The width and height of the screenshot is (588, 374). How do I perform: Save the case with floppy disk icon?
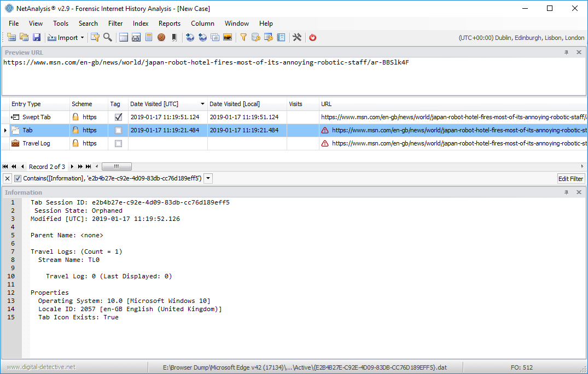[x=37, y=37]
